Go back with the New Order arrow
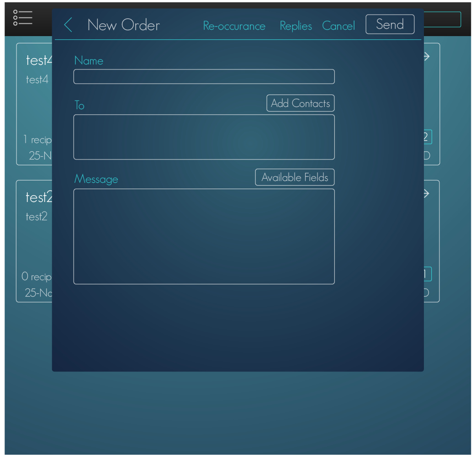The height and width of the screenshot is (457, 476). click(69, 25)
